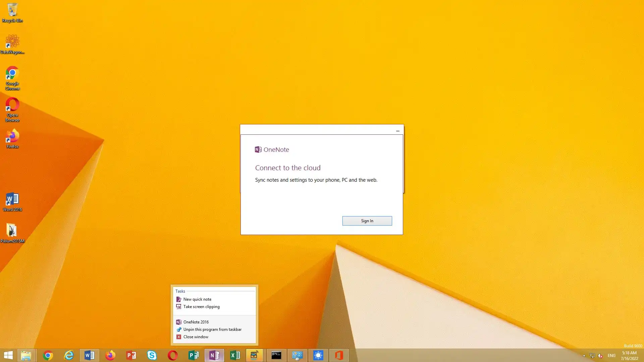Minimize the OneNote sign-in dialog

click(398, 131)
